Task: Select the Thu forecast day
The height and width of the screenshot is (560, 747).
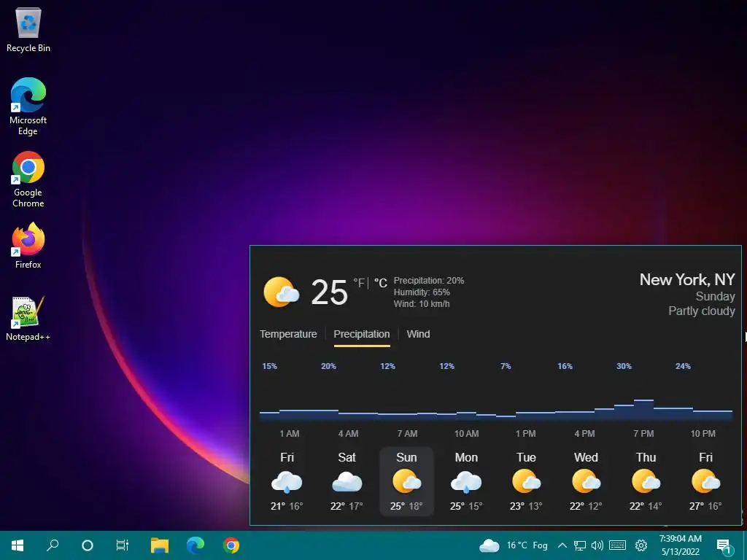Action: tap(646, 481)
